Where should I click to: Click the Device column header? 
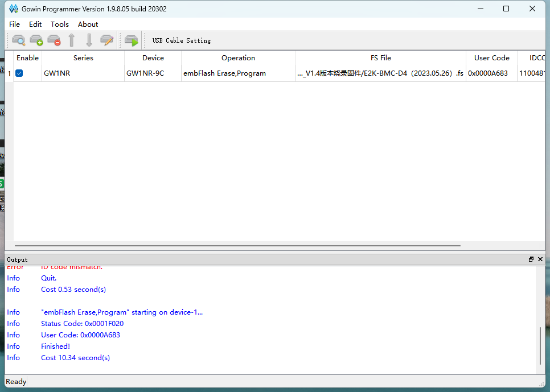click(x=153, y=58)
